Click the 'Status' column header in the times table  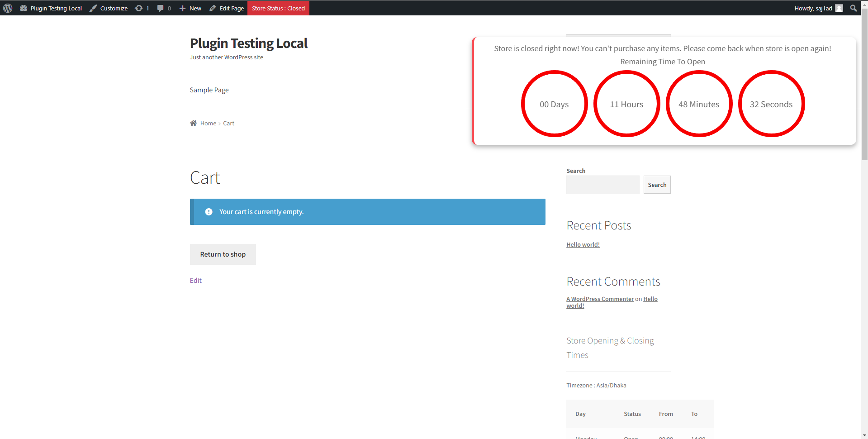632,414
